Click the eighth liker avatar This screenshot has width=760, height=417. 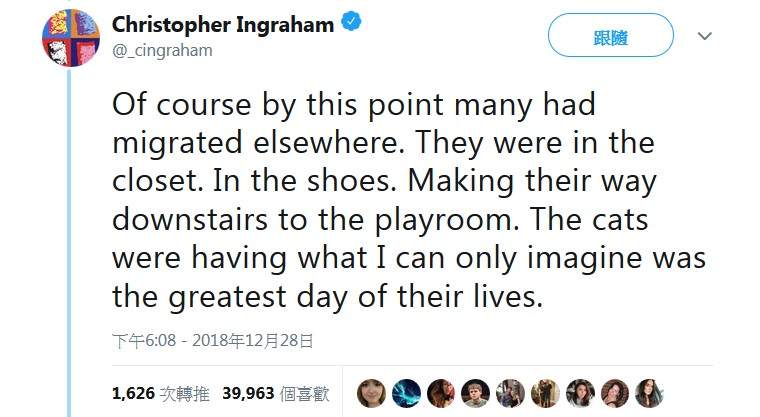pos(614,392)
